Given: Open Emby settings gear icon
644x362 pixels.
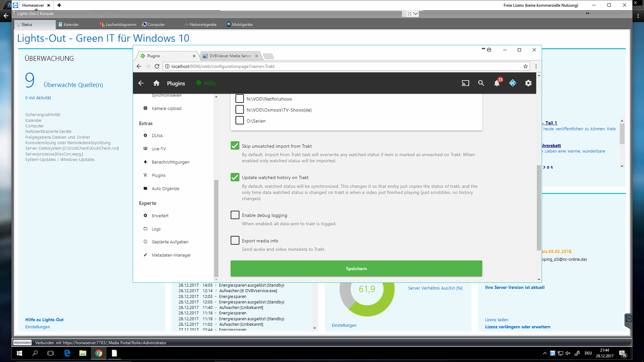Looking at the screenshot, I should [x=528, y=83].
